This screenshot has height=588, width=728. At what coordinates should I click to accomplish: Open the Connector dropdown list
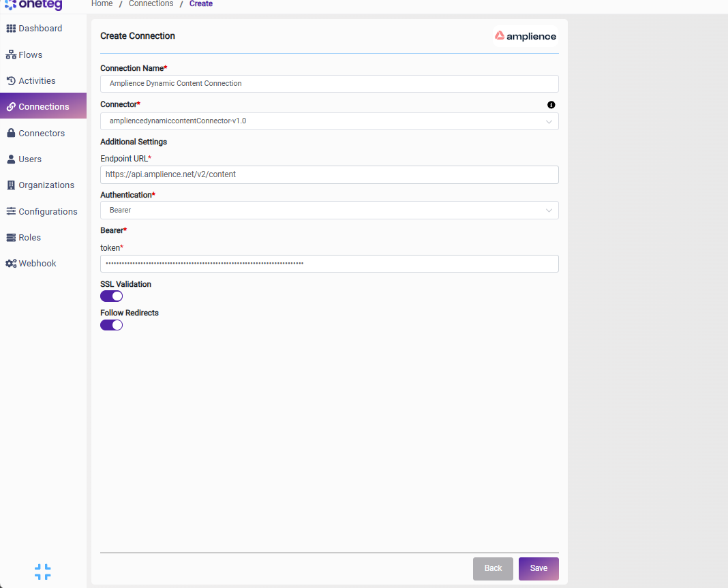click(329, 121)
